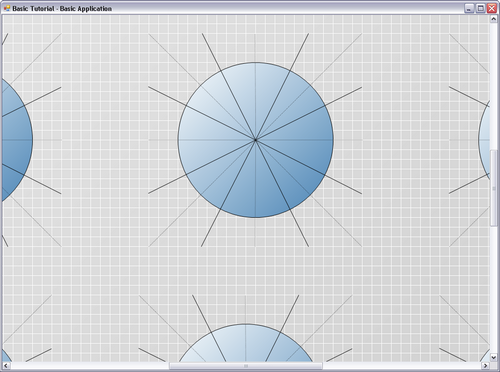The height and width of the screenshot is (372, 500).
Task: Close the Basic Tutorial window
Action: (492, 8)
